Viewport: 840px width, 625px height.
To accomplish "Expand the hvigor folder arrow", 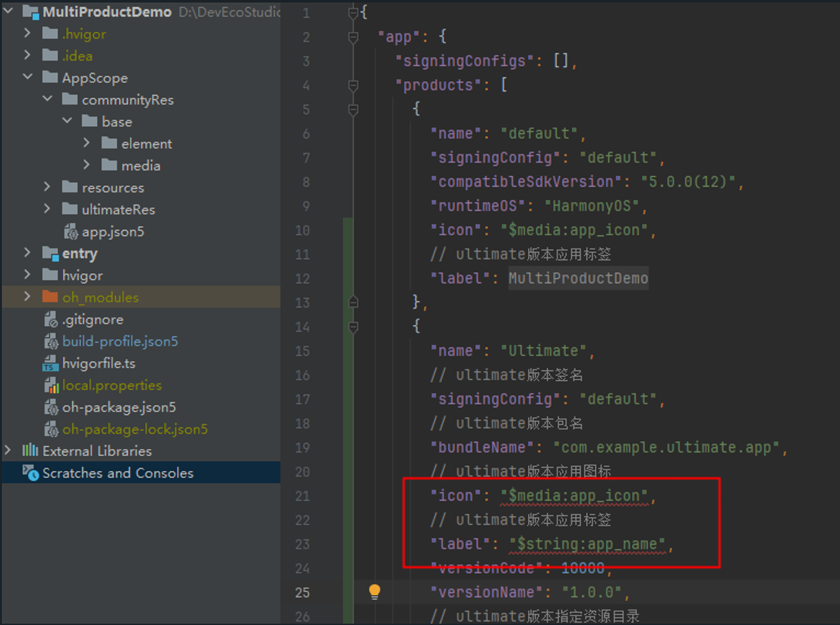I will (27, 274).
